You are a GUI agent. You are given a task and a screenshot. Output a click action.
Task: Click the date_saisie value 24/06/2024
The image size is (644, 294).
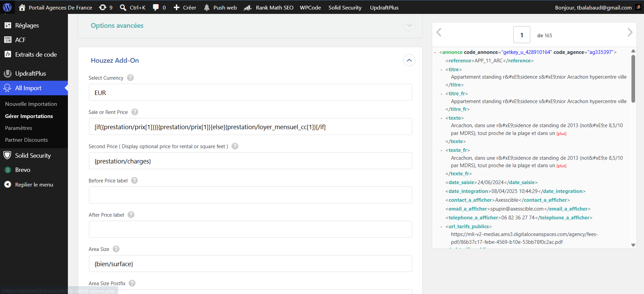[x=491, y=182]
